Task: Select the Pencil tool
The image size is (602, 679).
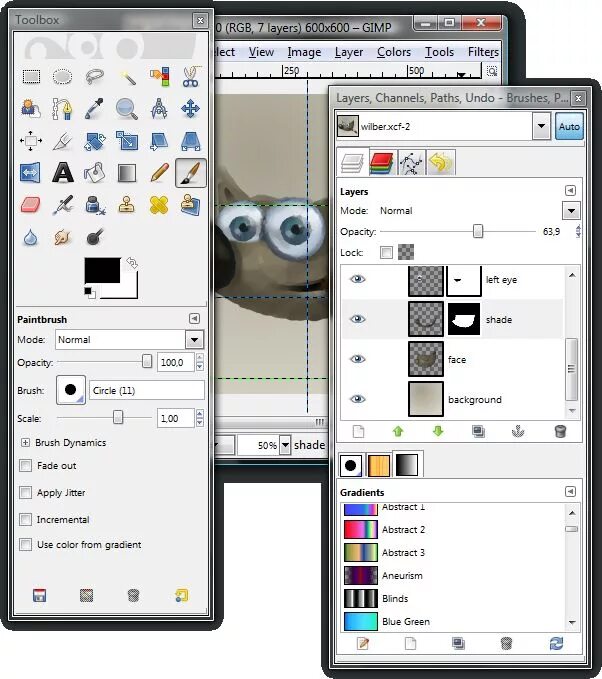Action: (159, 173)
